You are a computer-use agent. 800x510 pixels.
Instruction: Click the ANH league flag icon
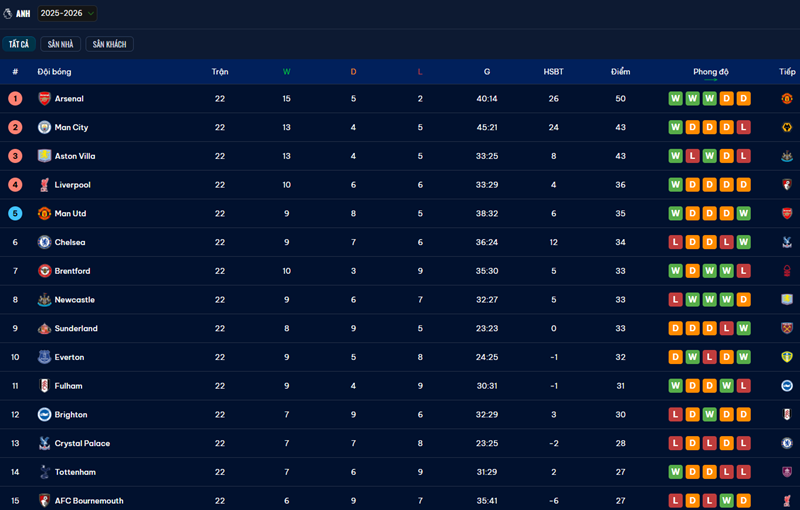[x=8, y=14]
